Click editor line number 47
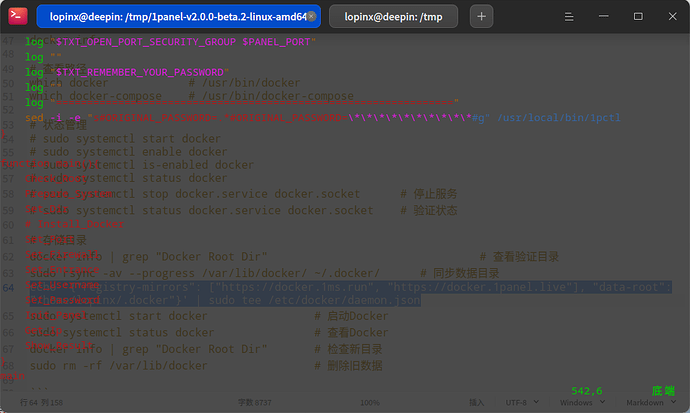Viewport: 690px width, 413px height. [8, 41]
